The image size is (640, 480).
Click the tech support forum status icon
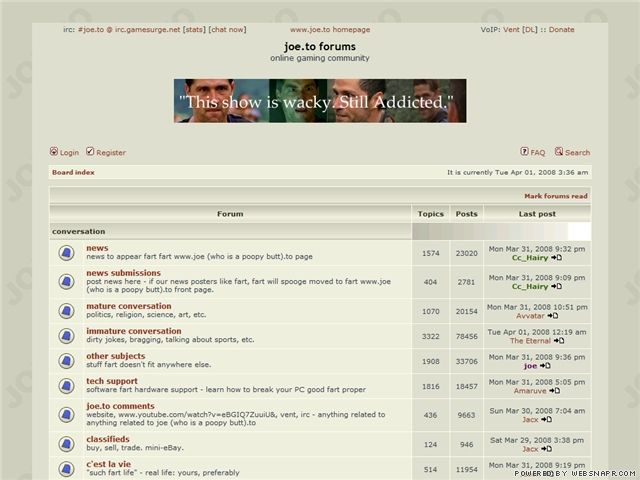[x=66, y=386]
